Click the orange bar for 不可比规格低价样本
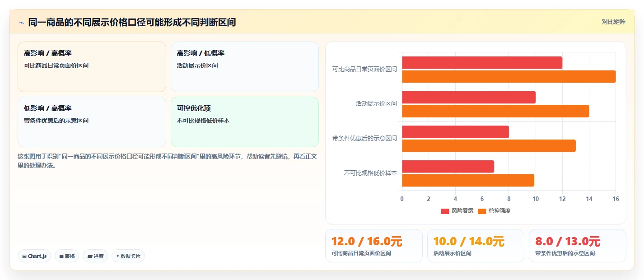 pyautogui.click(x=468, y=181)
